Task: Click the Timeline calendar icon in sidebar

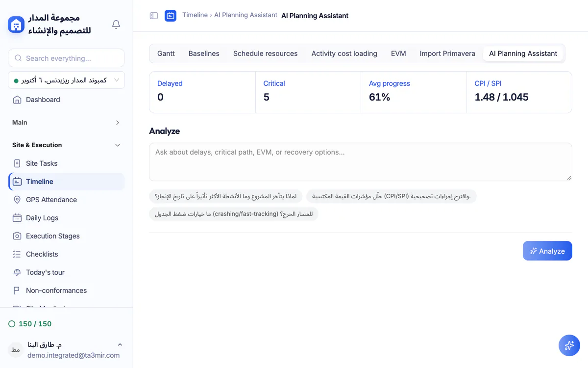Action: tap(17, 182)
